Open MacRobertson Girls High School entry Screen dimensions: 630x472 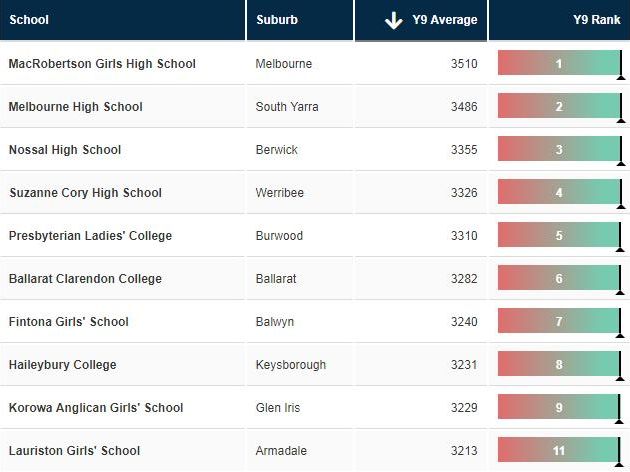102,63
